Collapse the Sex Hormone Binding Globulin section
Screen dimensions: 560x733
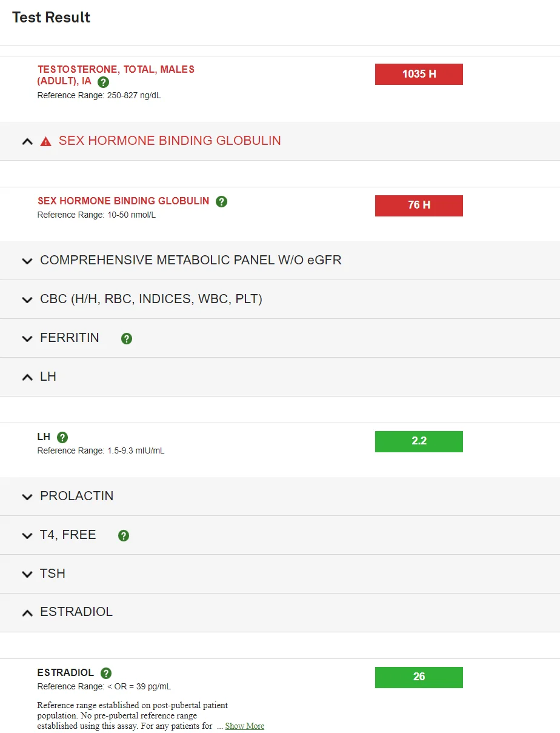click(27, 141)
